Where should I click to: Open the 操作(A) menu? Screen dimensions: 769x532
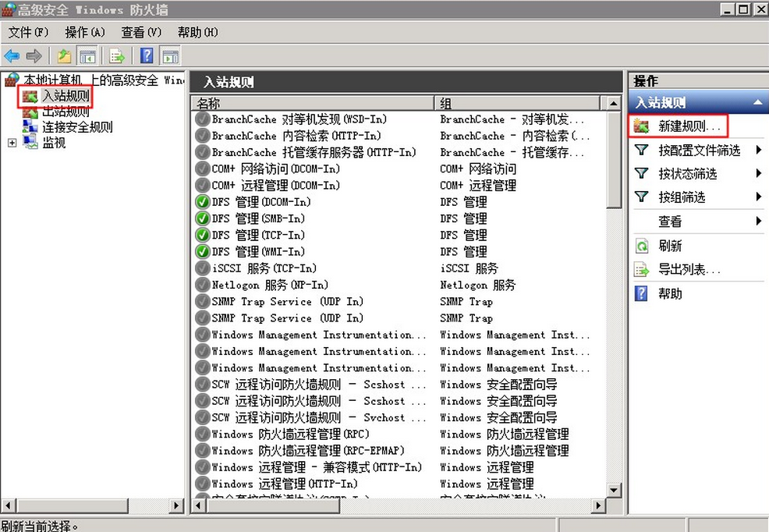point(84,32)
